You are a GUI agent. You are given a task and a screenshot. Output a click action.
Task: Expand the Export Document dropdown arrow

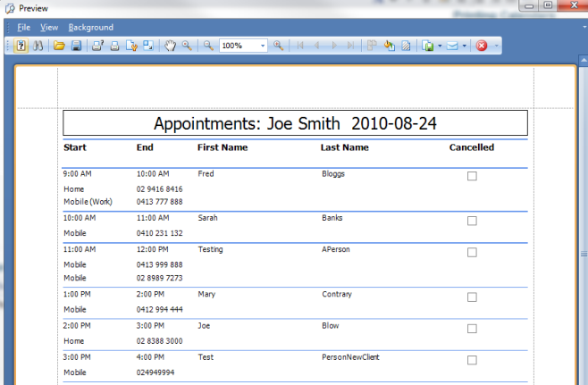pos(440,46)
